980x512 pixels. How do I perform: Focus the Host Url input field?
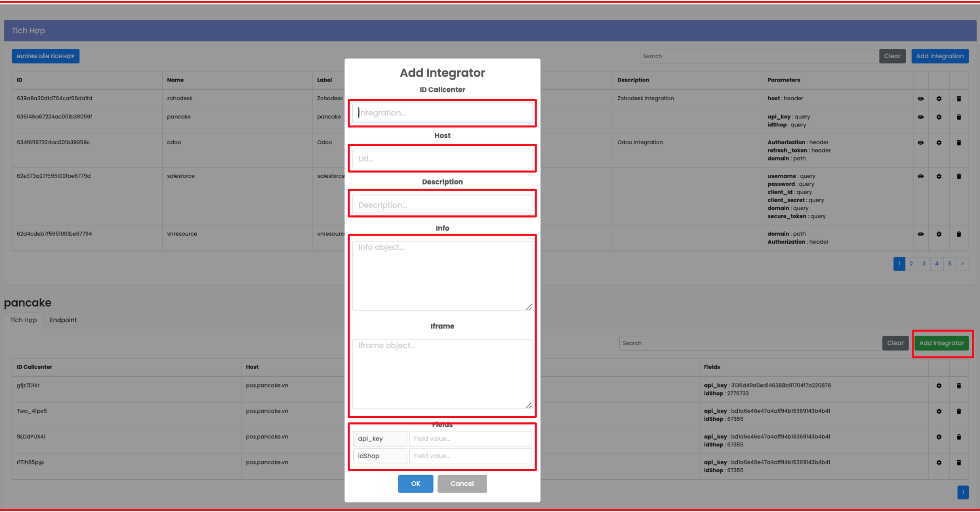point(442,159)
